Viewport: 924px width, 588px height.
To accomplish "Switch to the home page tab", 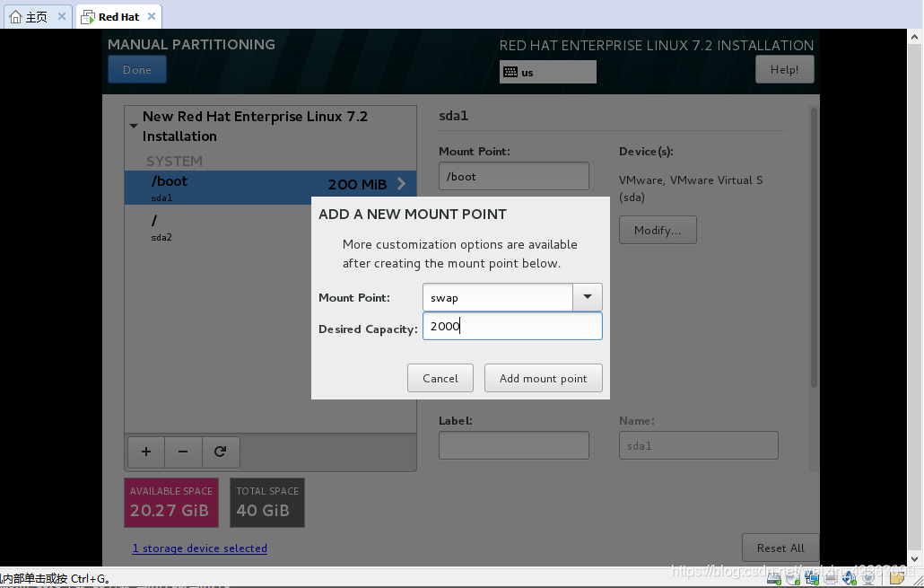I will (x=38, y=16).
